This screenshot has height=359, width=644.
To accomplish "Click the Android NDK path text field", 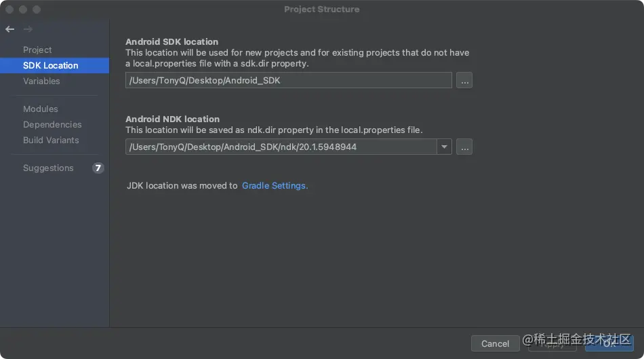I will click(281, 147).
